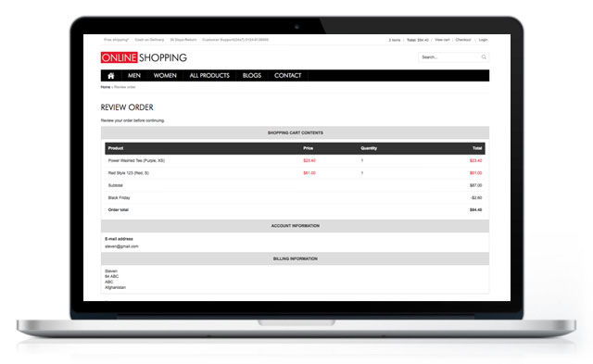Click the steven@gmail.com email text
593x364 pixels.
(x=121, y=246)
